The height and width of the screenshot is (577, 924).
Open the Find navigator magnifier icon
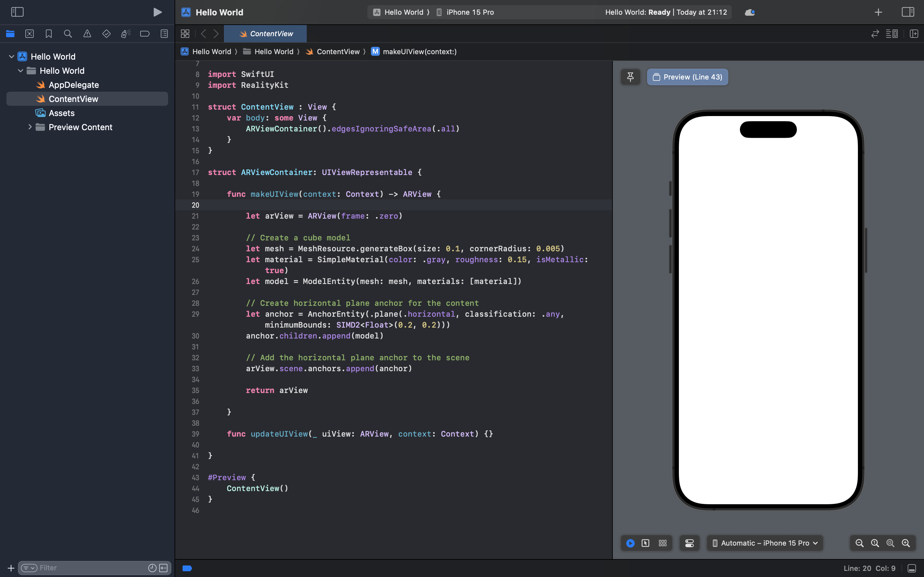point(68,34)
